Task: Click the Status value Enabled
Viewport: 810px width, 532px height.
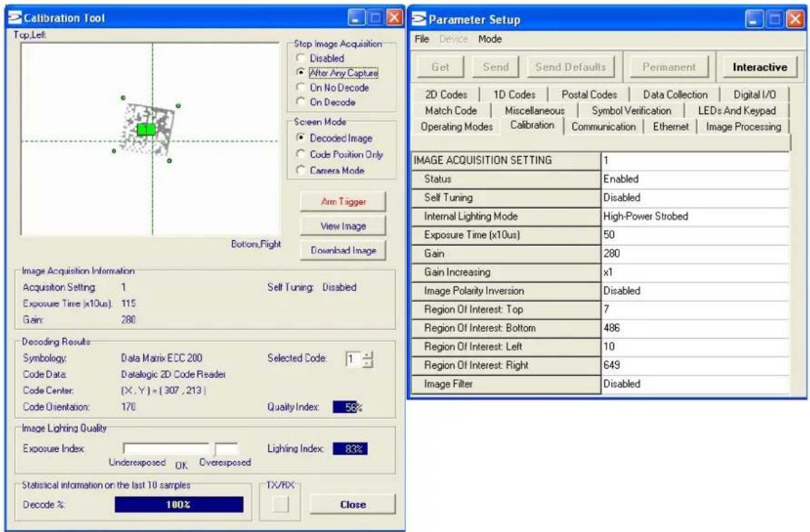Action: (695, 178)
